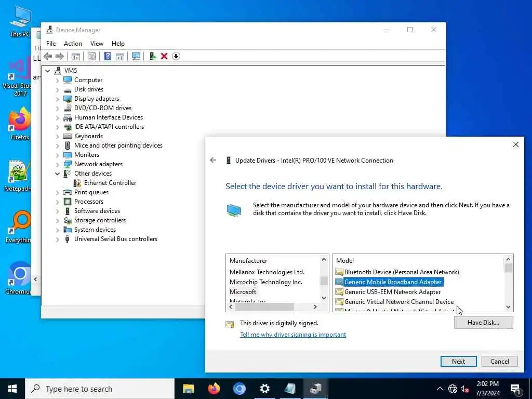Viewport: 532px width, 399px height.
Task: Click the black down-arrow Disable device icon
Action: point(176,56)
